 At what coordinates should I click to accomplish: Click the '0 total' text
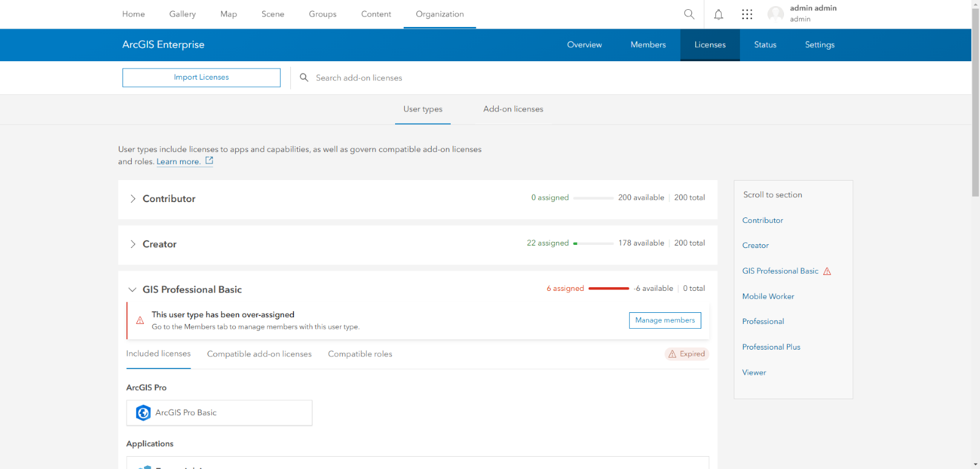(x=694, y=288)
